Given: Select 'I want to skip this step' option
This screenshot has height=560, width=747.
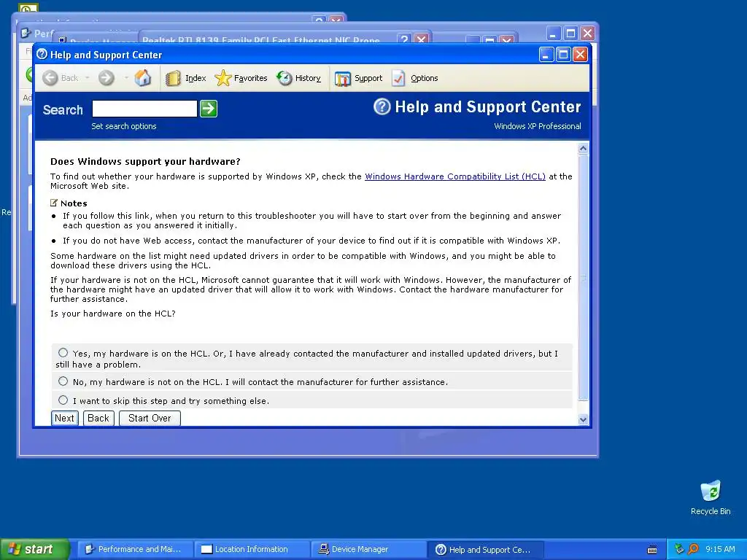Looking at the screenshot, I should point(63,400).
